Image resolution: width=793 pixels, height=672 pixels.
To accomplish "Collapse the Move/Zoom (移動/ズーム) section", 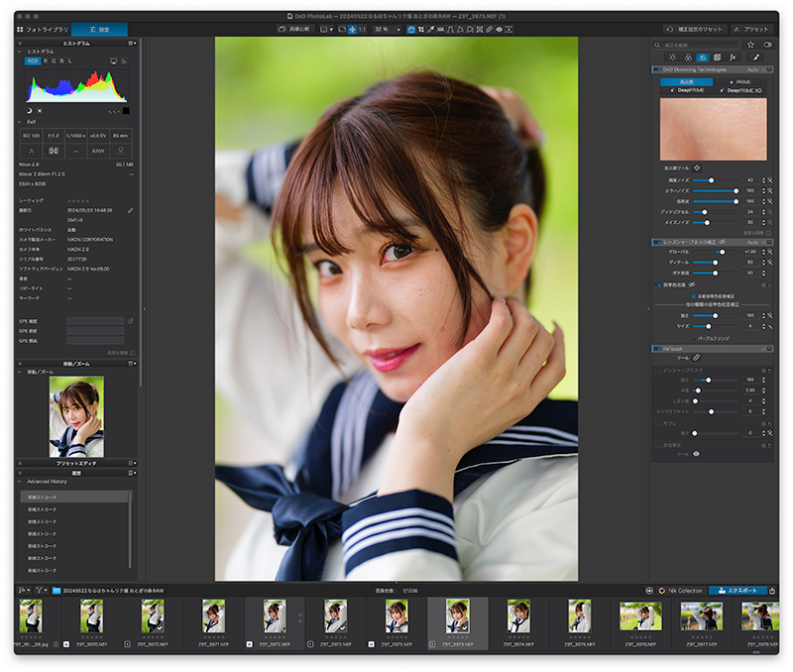I will (x=20, y=372).
